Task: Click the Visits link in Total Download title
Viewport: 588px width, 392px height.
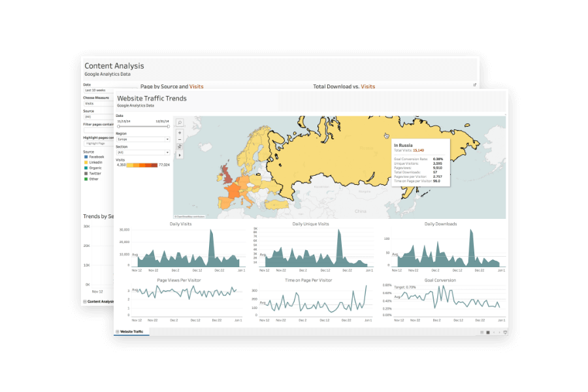Action: click(x=368, y=86)
